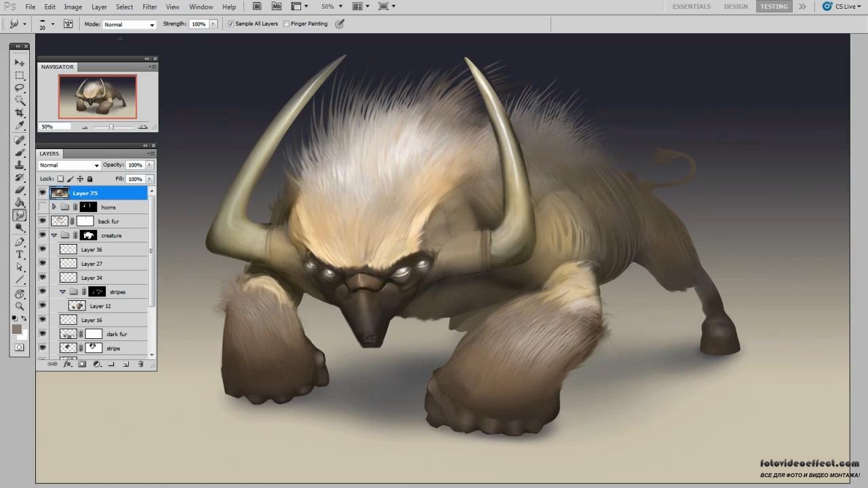Click the foreground color swatch

tap(17, 329)
